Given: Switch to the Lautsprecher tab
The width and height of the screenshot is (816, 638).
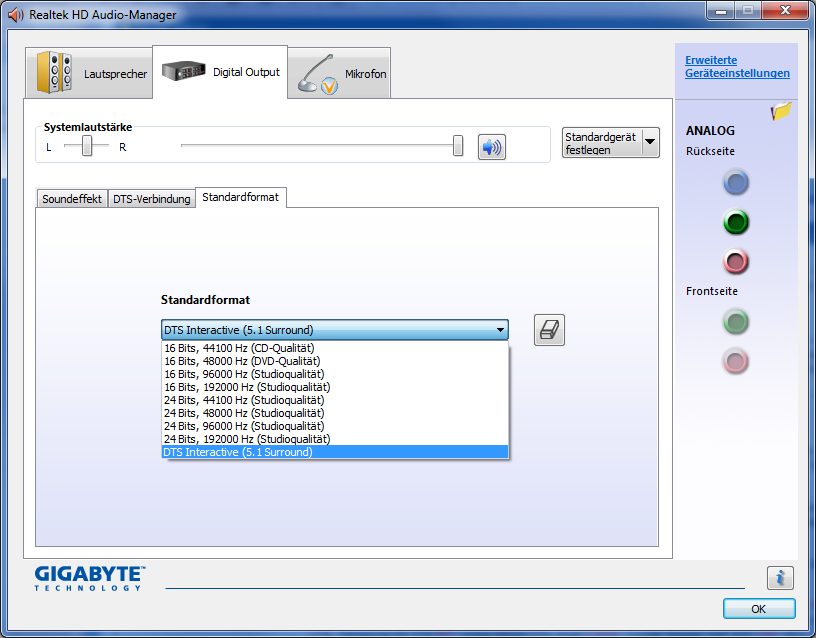Looking at the screenshot, I should tap(89, 73).
